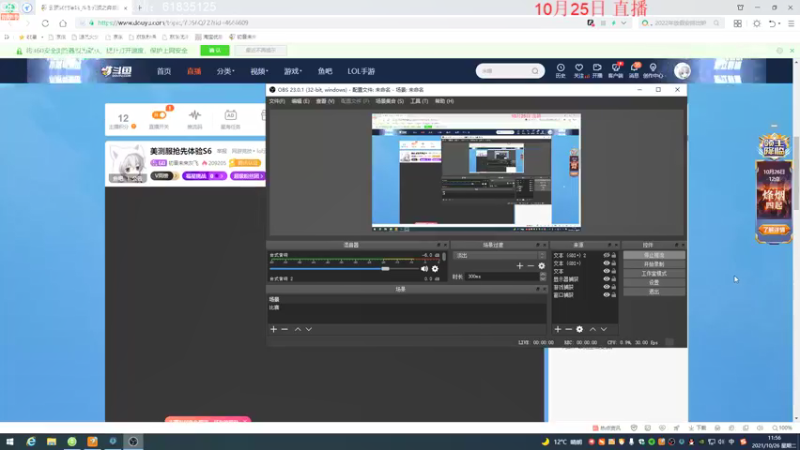
Task: Open the scene transition type dropdown
Action: [x=499, y=255]
